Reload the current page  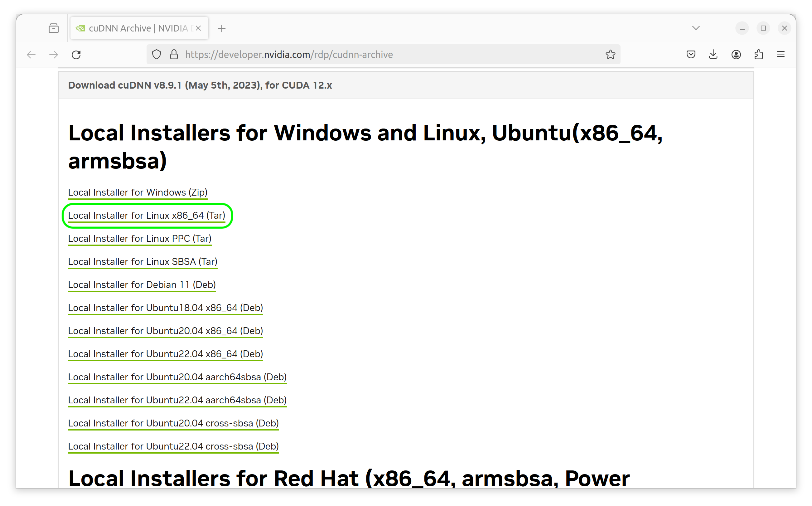[76, 55]
